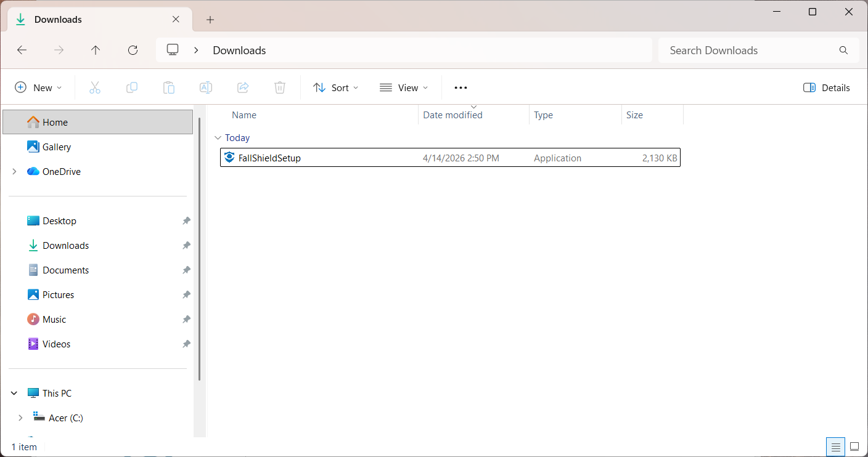Select Home in the sidebar
The height and width of the screenshot is (457, 868).
(98, 122)
